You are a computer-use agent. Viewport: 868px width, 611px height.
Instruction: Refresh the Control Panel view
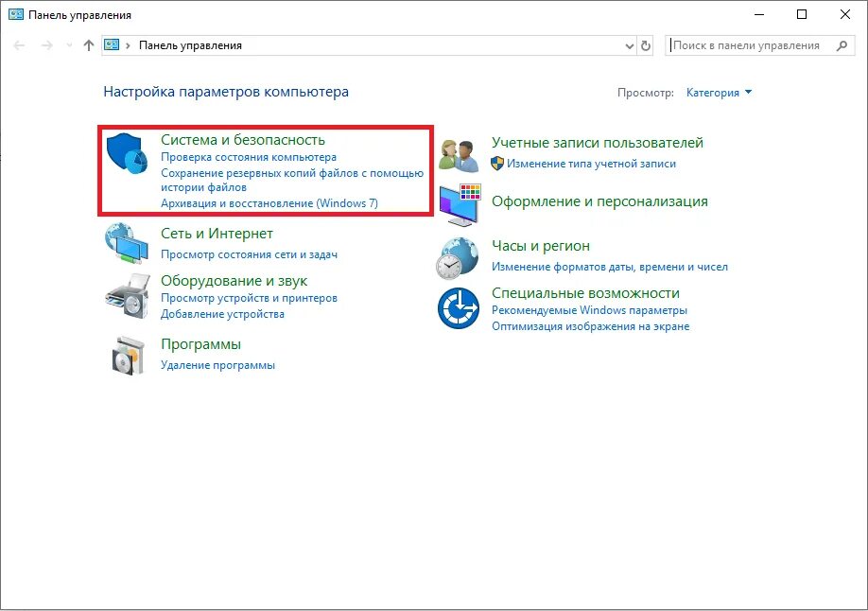[646, 45]
